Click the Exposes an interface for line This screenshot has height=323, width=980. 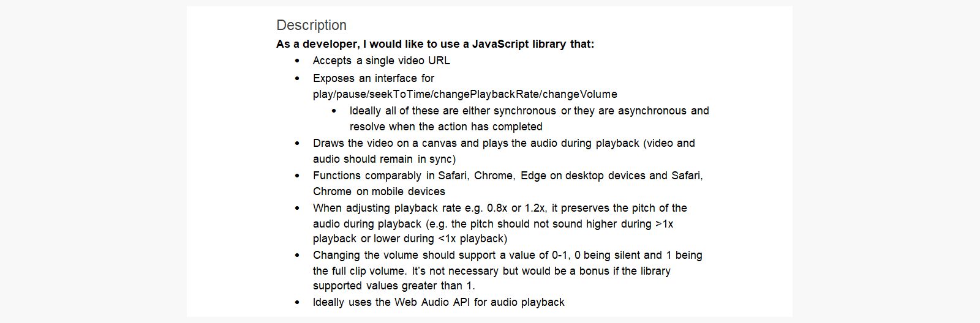pos(373,78)
